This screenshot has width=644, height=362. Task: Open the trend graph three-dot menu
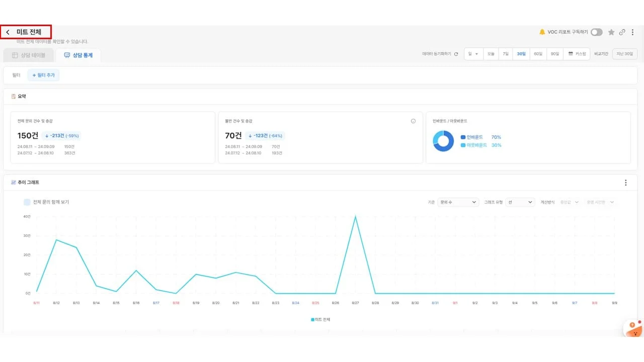click(626, 183)
